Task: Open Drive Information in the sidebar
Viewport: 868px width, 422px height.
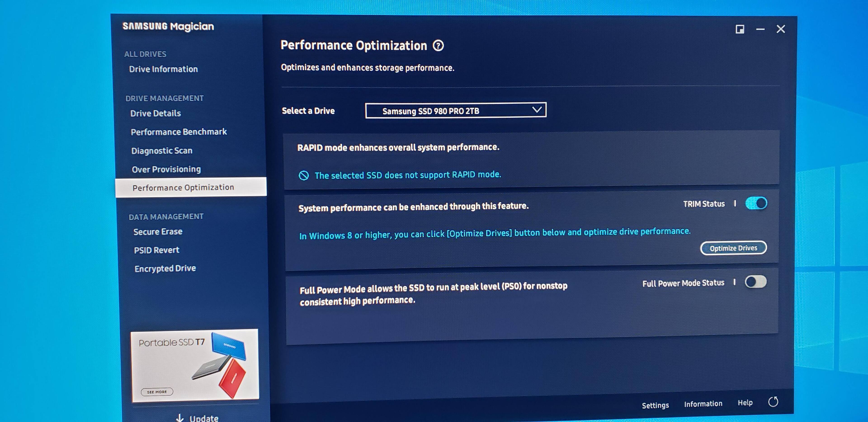Action: tap(163, 69)
